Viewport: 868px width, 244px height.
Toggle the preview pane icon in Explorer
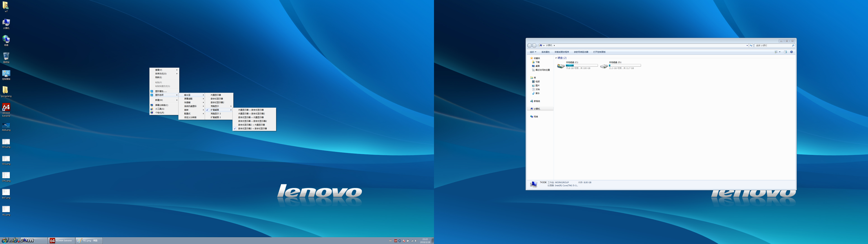[x=785, y=52]
